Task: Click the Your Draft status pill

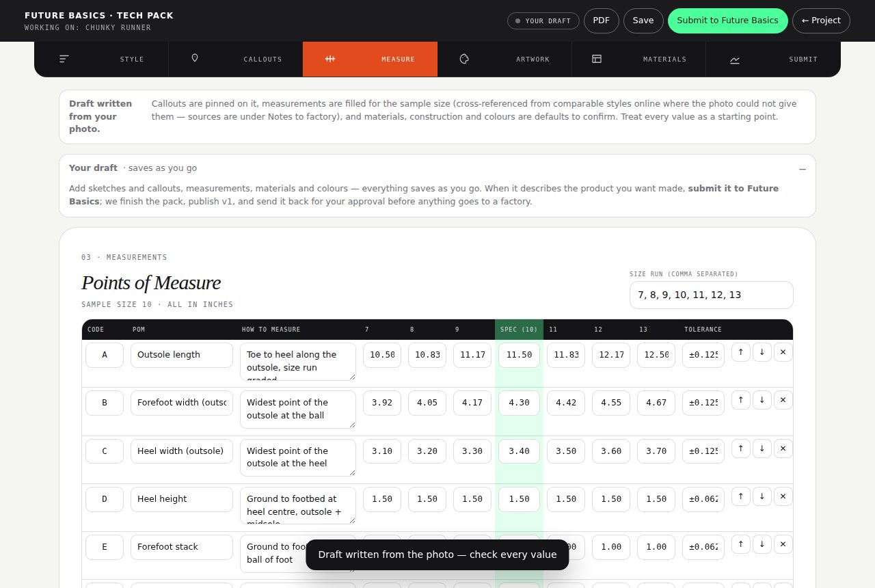Action: (x=543, y=21)
